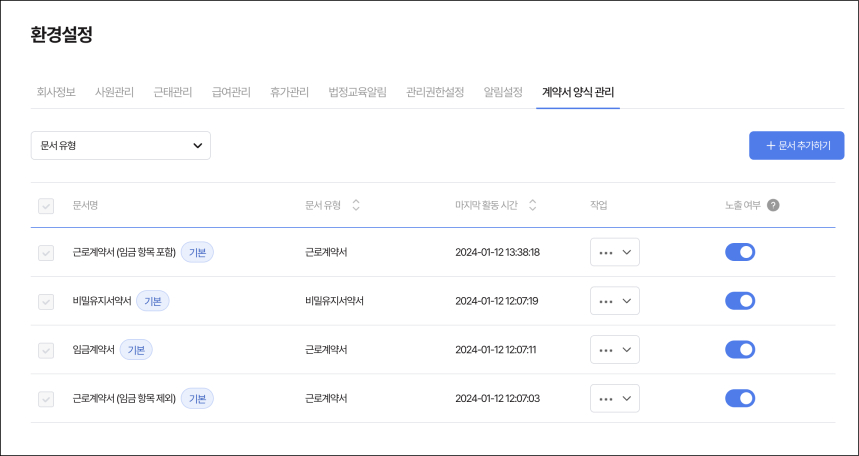Toggle 노출 여부 for 근로계약서 (임금 항목 포함)
Screen dimensions: 859x456
click(x=739, y=252)
